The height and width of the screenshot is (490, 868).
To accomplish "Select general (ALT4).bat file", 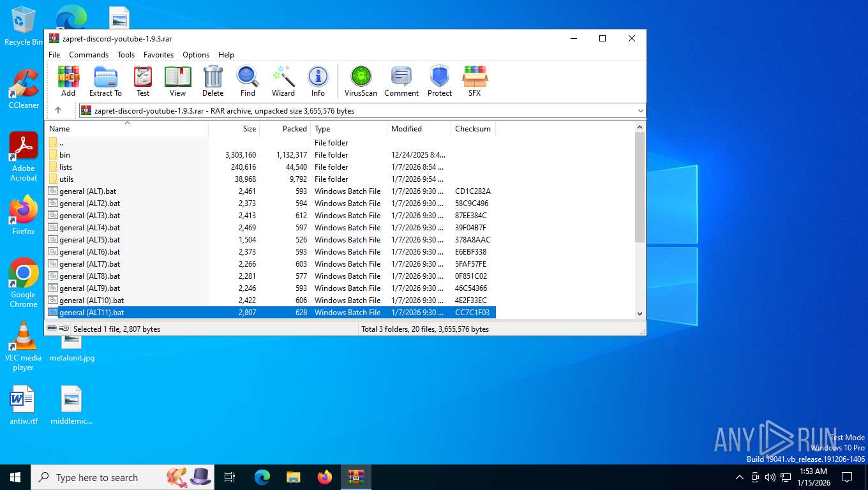I will point(271,228).
